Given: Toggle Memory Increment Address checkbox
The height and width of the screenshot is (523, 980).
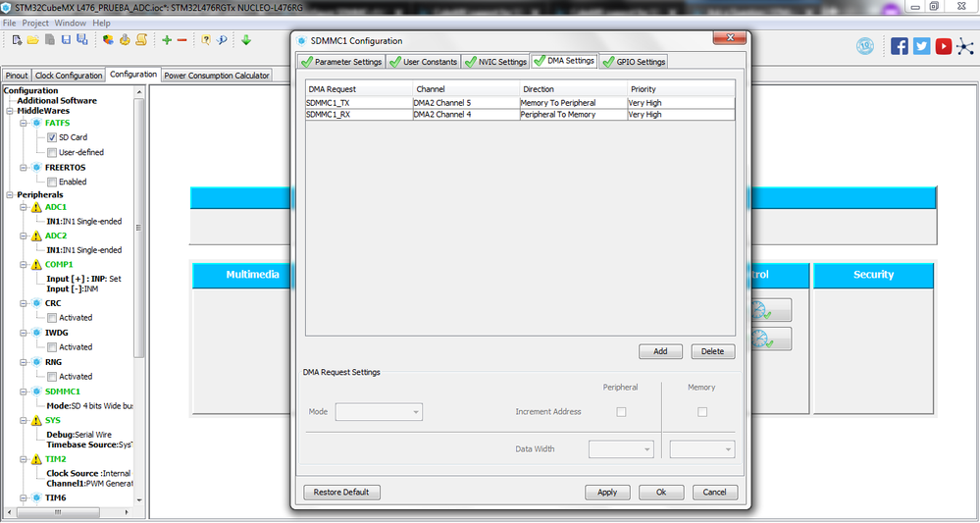Looking at the screenshot, I should pos(702,412).
